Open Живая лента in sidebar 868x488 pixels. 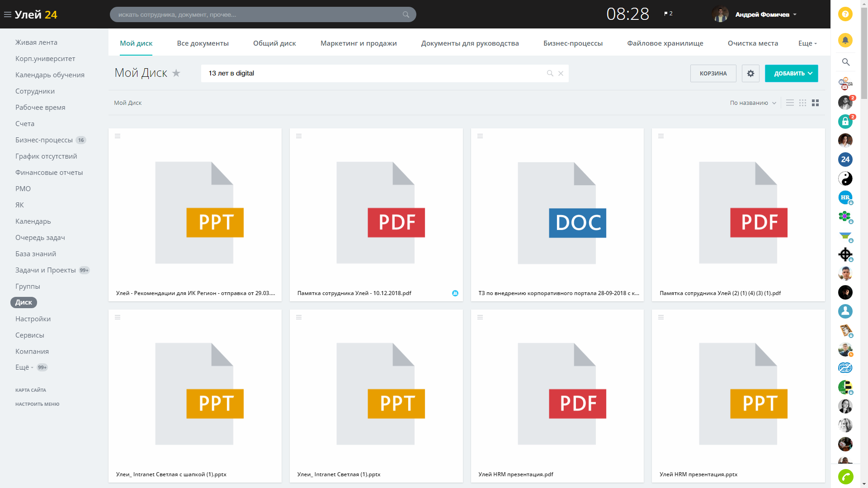coord(36,42)
